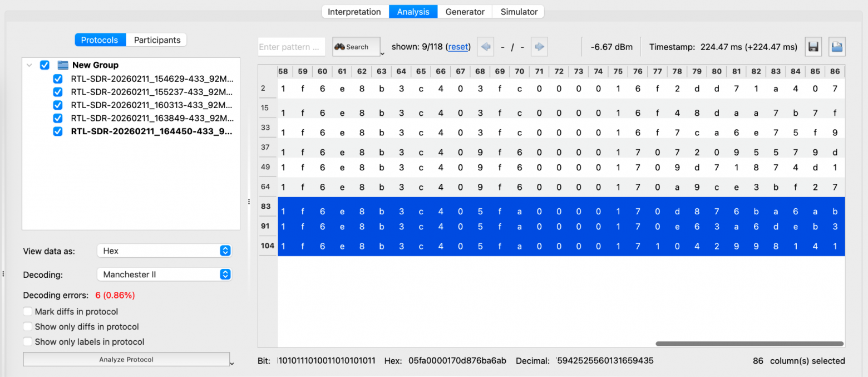Click the New Group folder icon

click(x=63, y=65)
